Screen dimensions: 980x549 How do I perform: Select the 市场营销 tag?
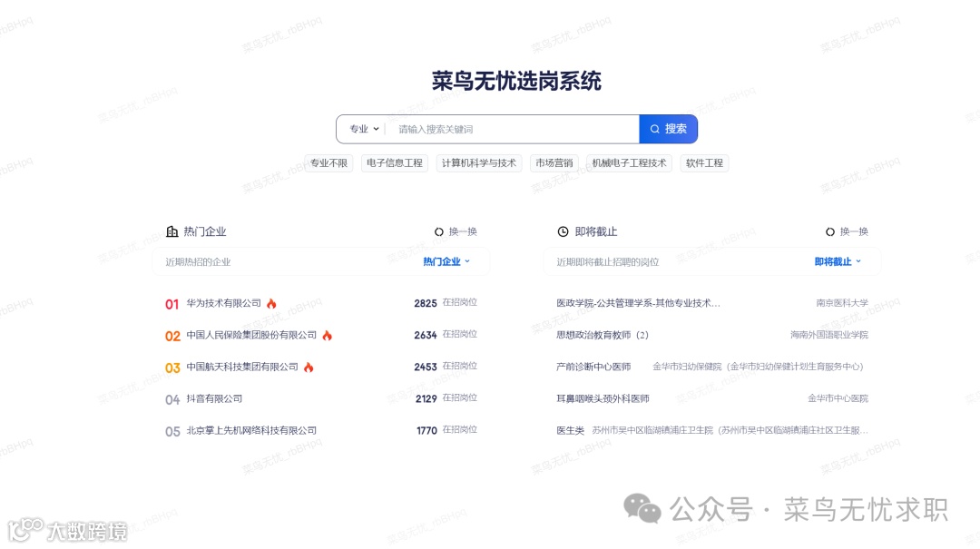click(554, 162)
